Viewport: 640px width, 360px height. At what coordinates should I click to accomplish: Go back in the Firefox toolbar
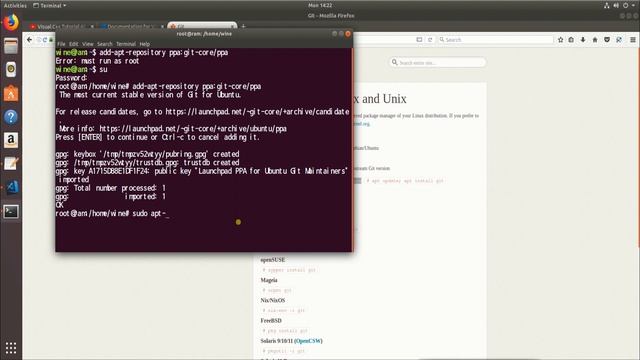tap(29, 40)
